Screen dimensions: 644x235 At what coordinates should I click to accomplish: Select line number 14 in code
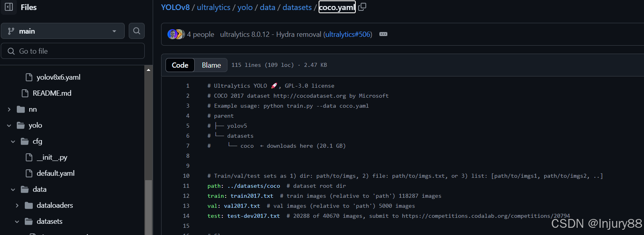click(186, 216)
